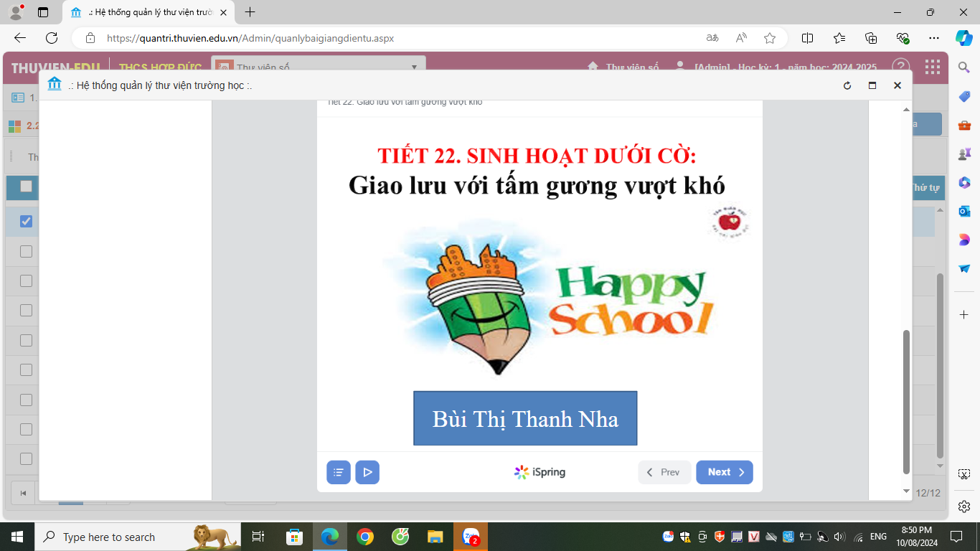Click the dialog scrollbar down arrow
The height and width of the screenshot is (551, 980).
pos(906,491)
